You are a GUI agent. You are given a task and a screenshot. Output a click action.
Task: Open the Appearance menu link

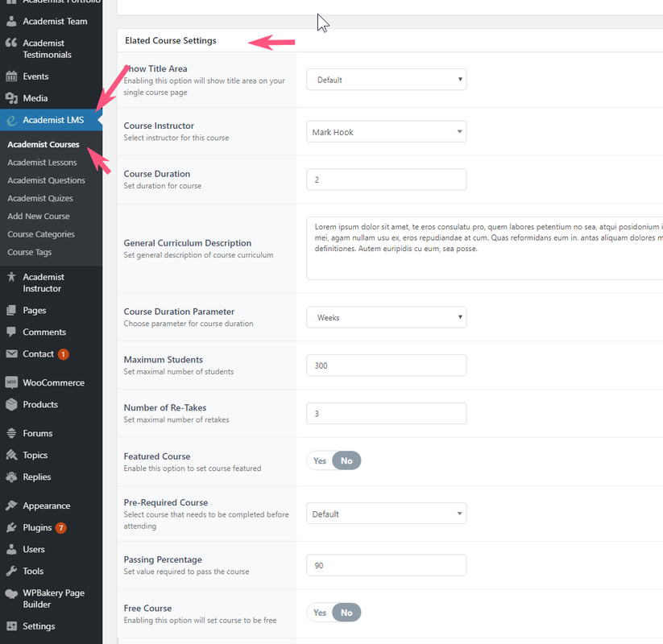tap(47, 506)
